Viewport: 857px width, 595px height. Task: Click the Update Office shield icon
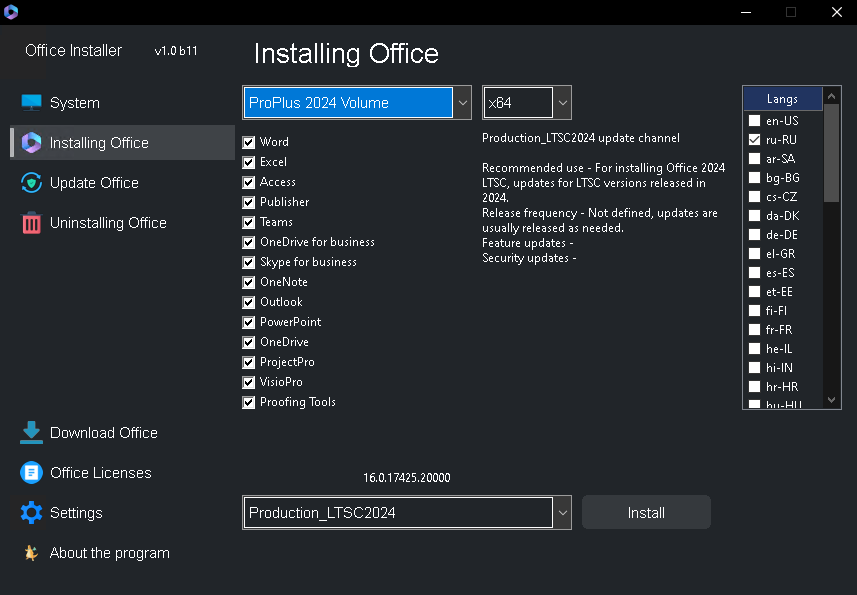31,182
